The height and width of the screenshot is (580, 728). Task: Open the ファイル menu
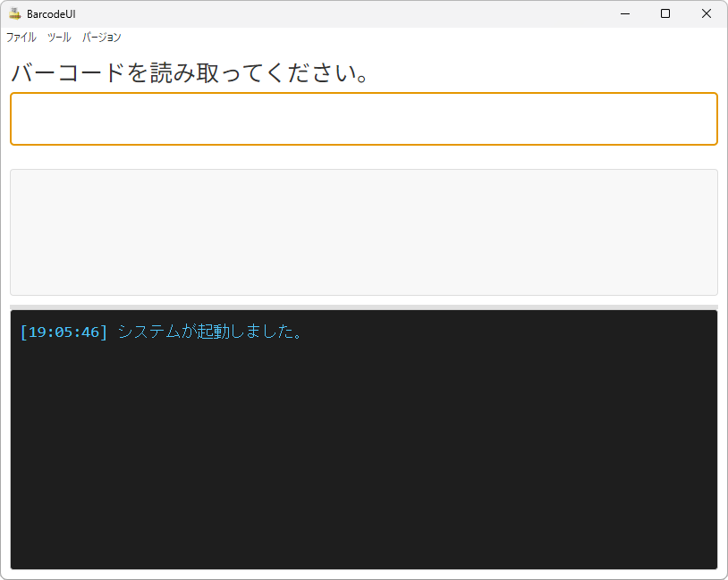point(21,38)
